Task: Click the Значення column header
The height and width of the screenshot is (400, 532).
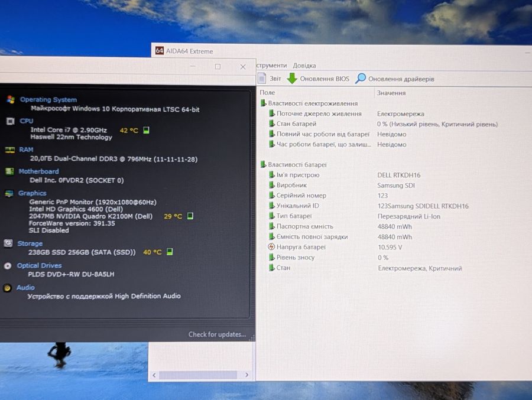Action: pos(391,93)
